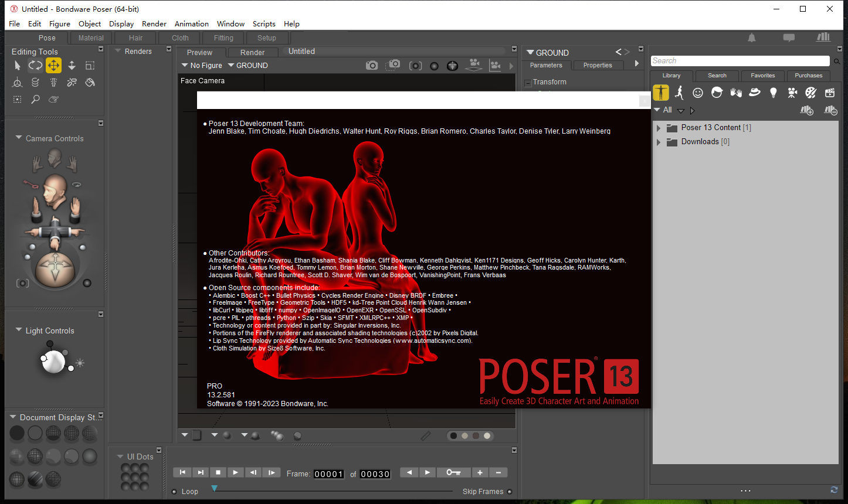848x504 pixels.
Task: Collapse the Renders panel
Action: (x=117, y=52)
